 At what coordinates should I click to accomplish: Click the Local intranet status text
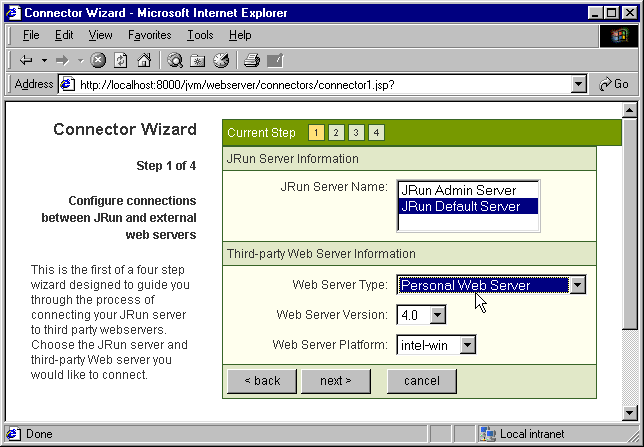[532, 434]
